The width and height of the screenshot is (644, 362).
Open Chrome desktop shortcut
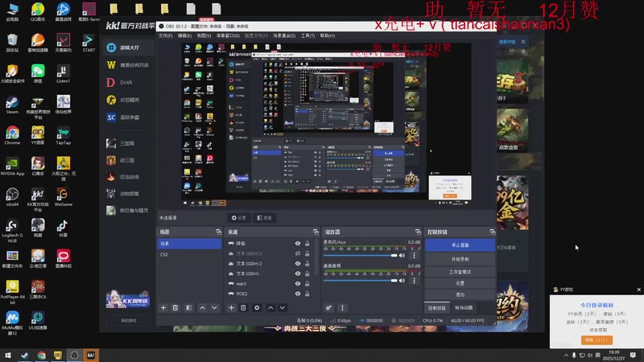tap(12, 136)
